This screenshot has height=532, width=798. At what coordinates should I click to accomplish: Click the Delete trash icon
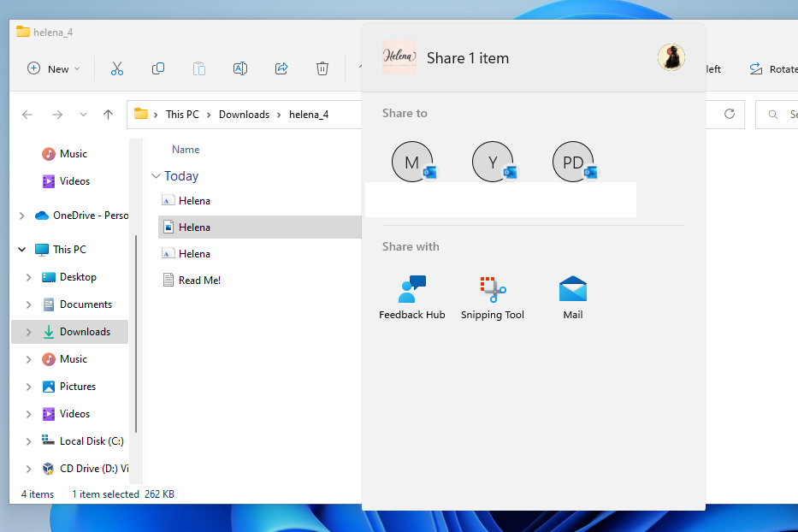pos(322,68)
